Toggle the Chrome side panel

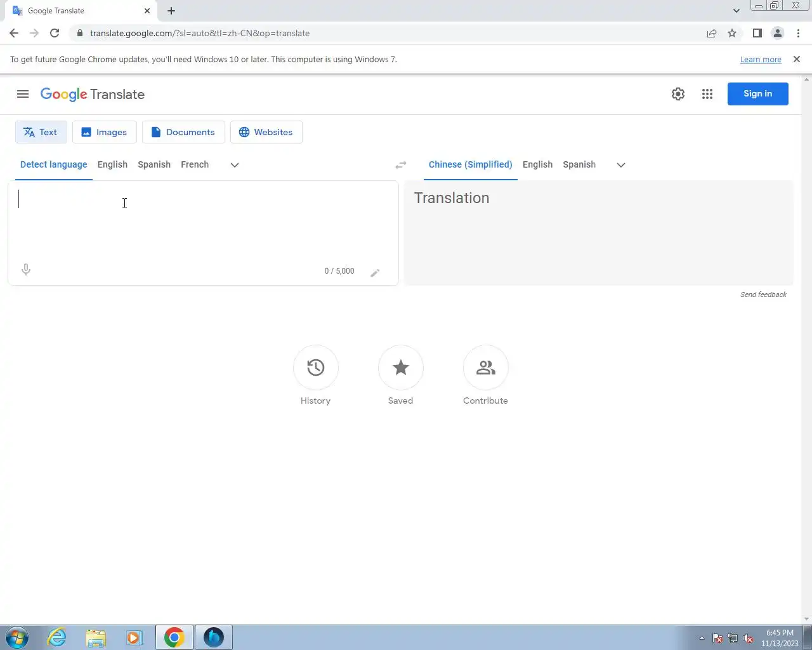[x=757, y=33]
